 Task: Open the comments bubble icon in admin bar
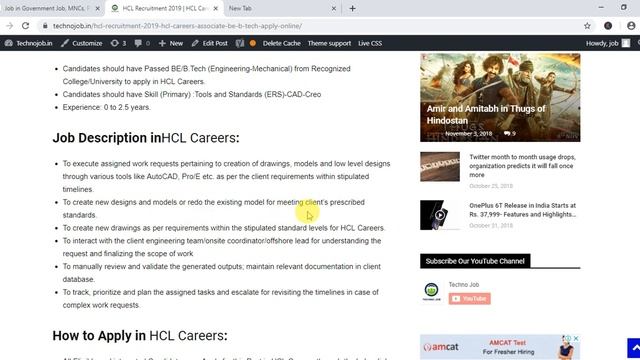point(142,43)
